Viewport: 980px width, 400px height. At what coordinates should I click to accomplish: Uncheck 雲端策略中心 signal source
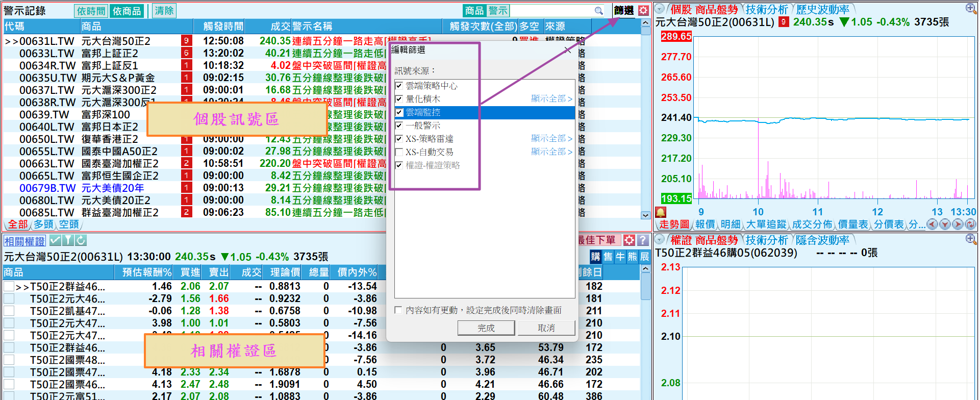coord(399,86)
